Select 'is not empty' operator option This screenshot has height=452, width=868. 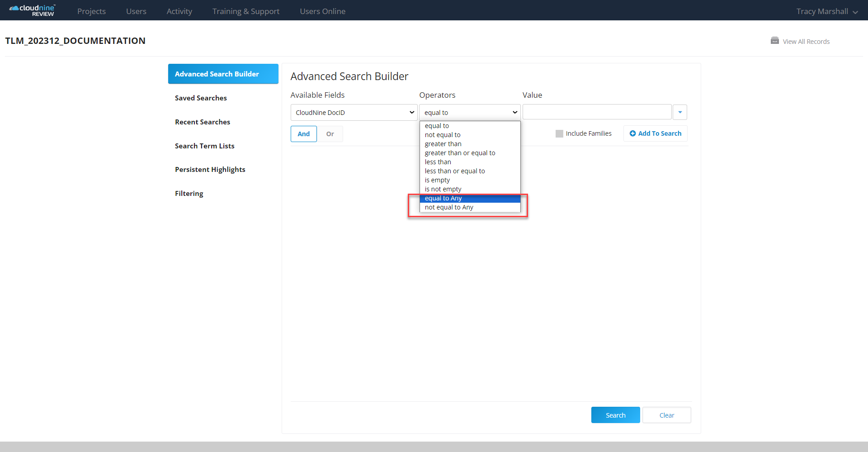point(470,189)
